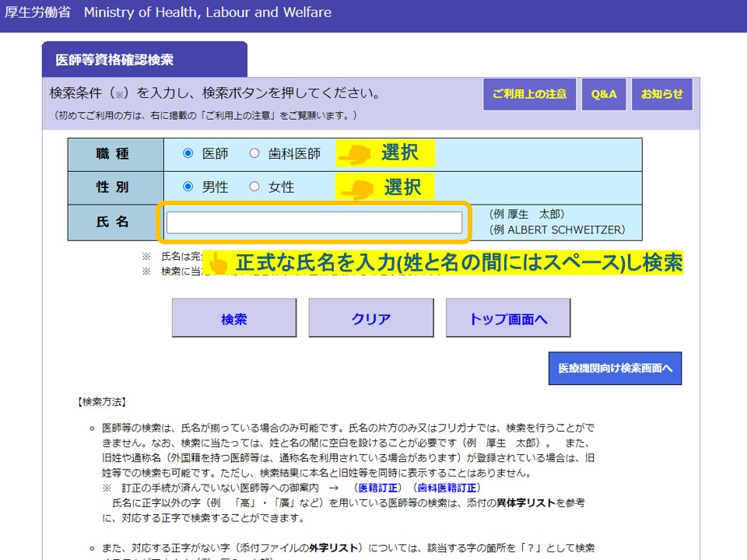The height and width of the screenshot is (560, 747).
Task: Click the upward finger icon before 正式な氏名を入力
Action: (x=219, y=264)
